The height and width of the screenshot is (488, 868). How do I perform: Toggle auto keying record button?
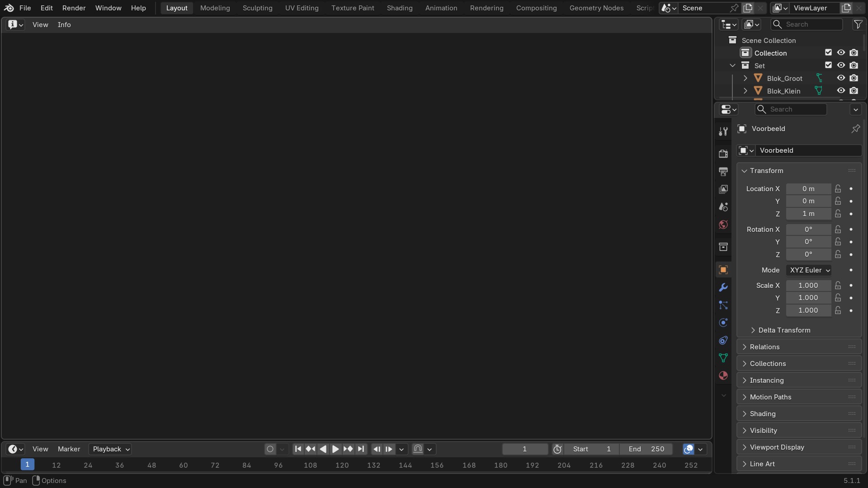tap(270, 449)
